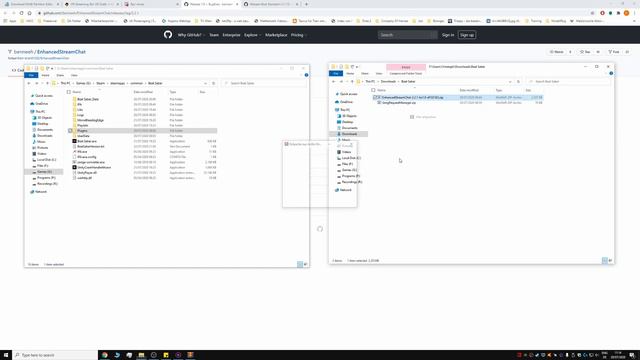The width and height of the screenshot is (640, 360).
Task: Open Share tab in right Explorer window
Action: tap(365, 73)
